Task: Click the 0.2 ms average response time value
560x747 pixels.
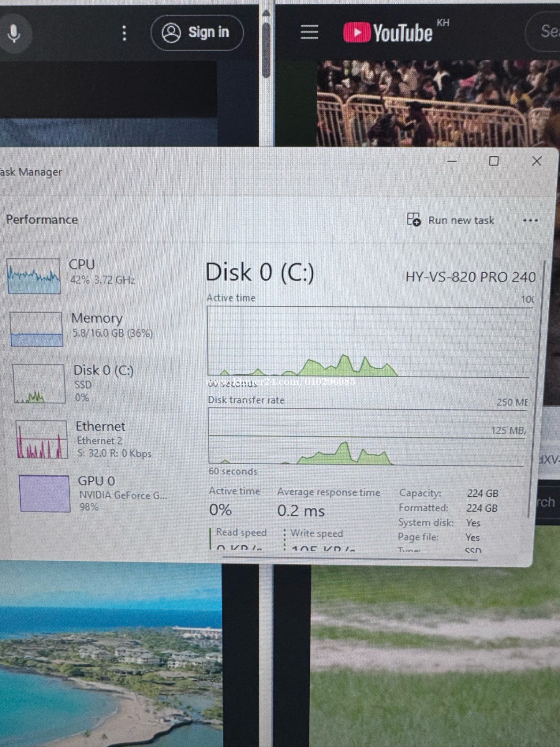Action: pos(301,511)
